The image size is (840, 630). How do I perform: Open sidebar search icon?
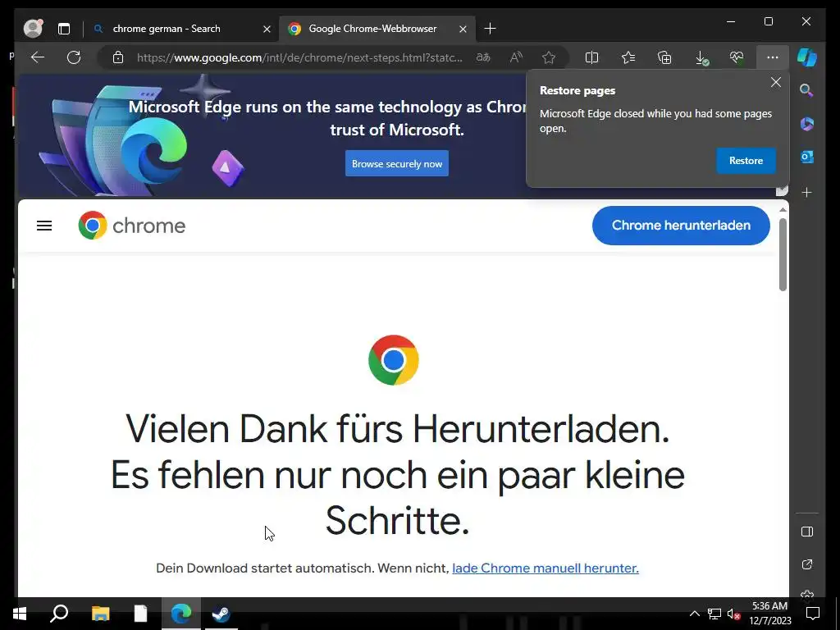807,90
